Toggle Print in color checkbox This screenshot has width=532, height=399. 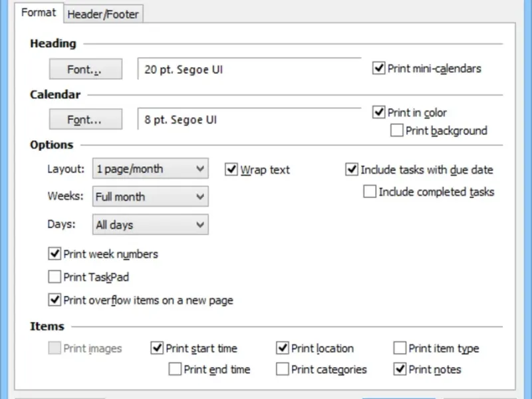(380, 112)
